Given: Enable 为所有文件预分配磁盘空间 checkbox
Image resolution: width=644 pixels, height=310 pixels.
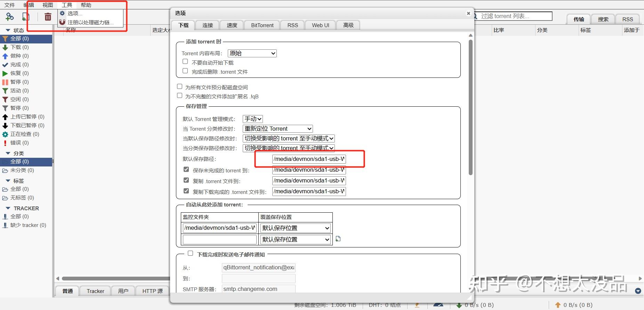Looking at the screenshot, I should click(x=180, y=87).
